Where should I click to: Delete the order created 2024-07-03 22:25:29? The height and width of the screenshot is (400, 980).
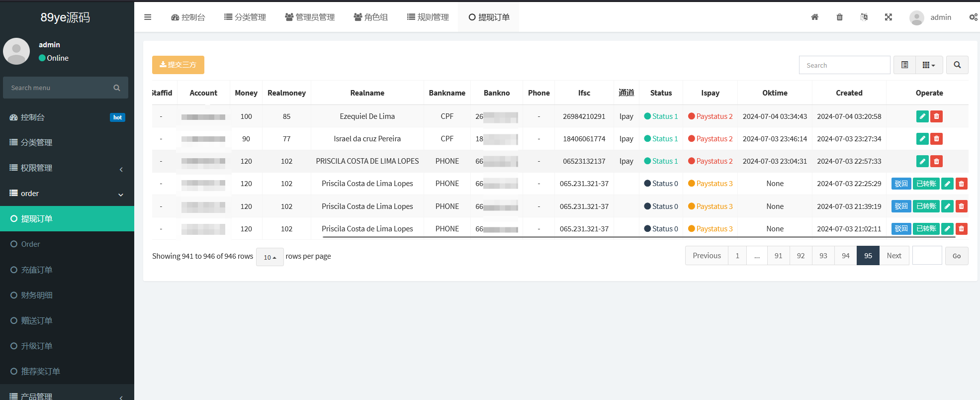tap(961, 184)
